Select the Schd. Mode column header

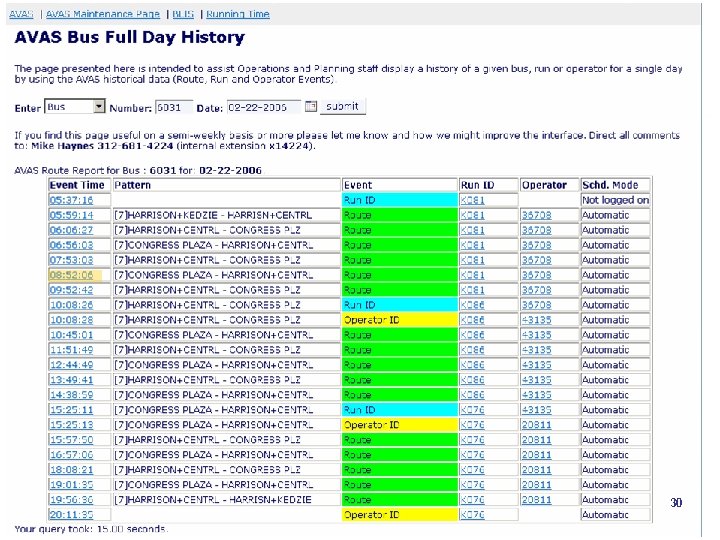[615, 185]
